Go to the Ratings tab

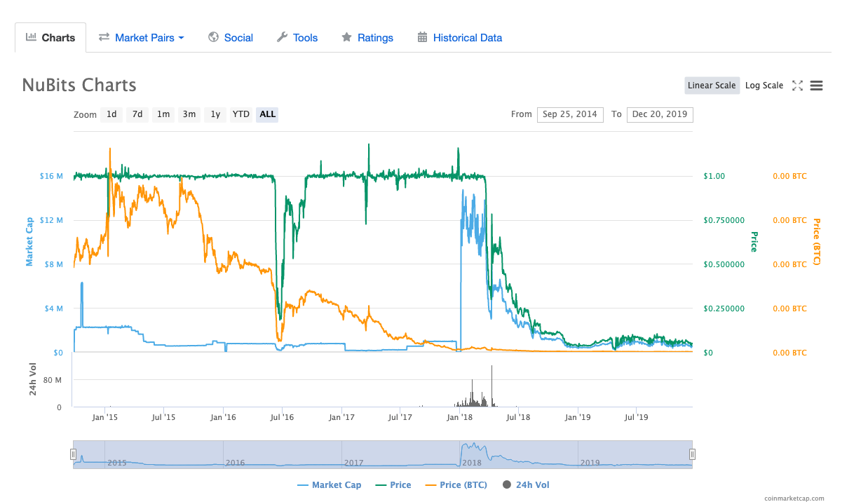click(367, 38)
